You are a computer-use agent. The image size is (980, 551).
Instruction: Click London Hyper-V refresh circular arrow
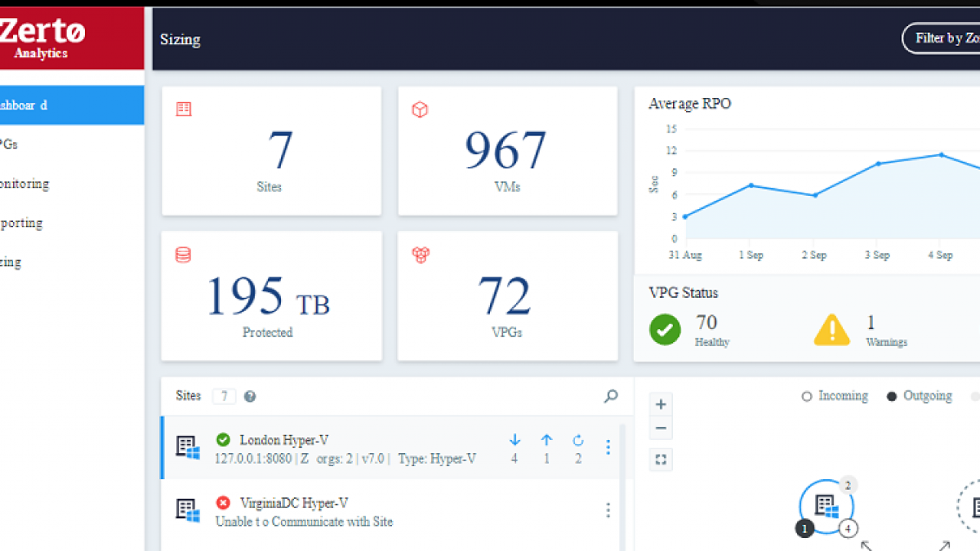[578, 440]
